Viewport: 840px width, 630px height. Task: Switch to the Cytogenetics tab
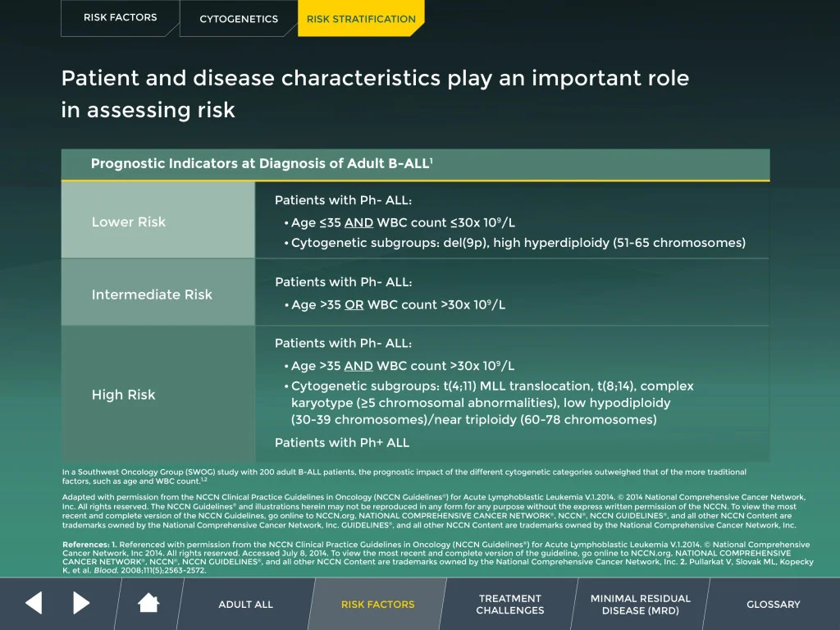(239, 19)
